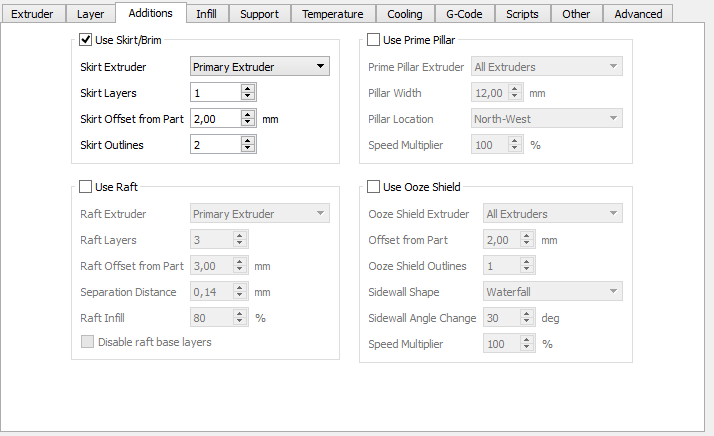Screen dimensions: 714x436
Task: Increase Skirt Outlines with up arrow
Action: pos(248,141)
